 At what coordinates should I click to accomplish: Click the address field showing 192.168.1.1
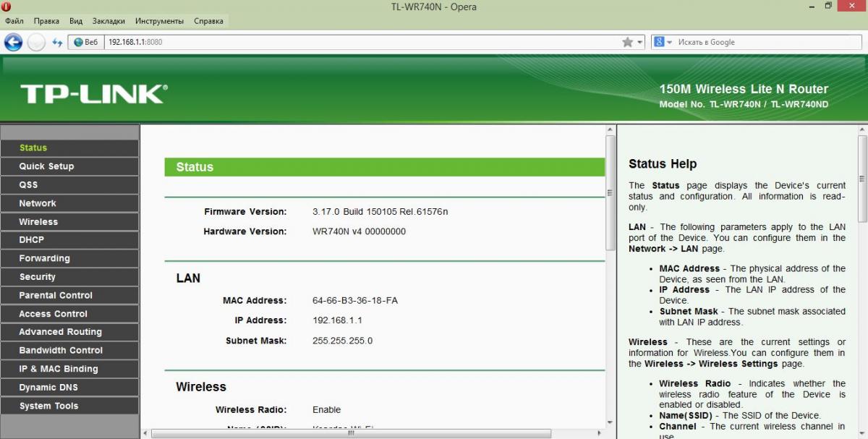[362, 42]
